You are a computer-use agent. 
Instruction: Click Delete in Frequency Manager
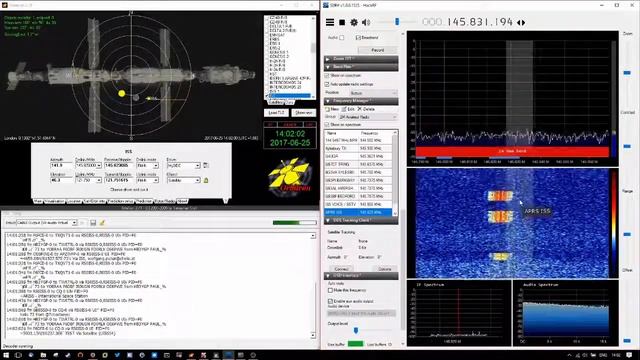pyautogui.click(x=366, y=109)
